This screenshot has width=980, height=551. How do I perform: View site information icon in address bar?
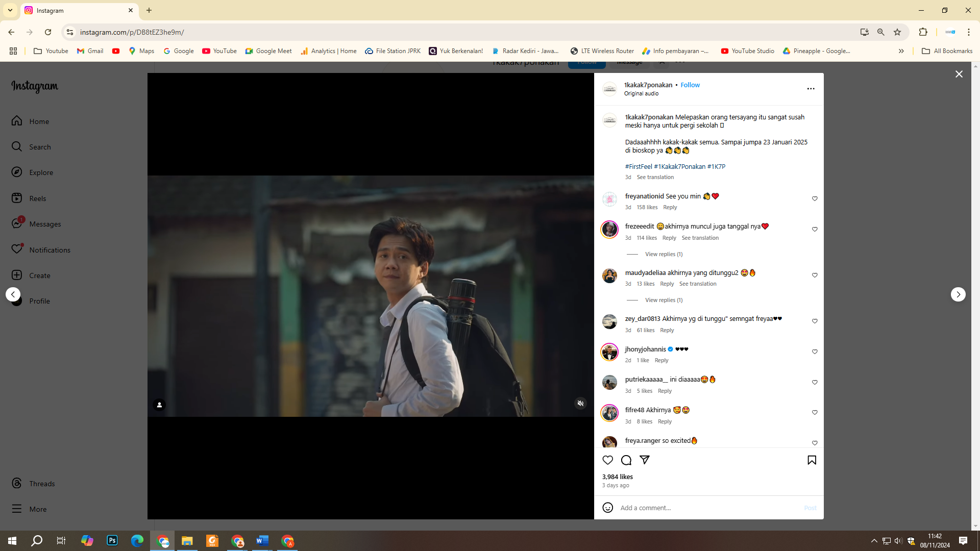(70, 32)
